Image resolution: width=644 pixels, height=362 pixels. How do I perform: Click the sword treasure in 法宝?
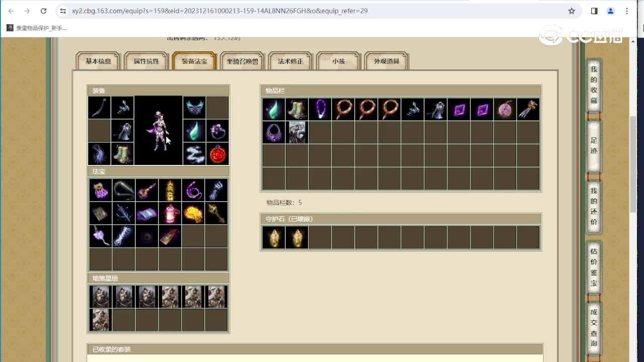click(124, 213)
